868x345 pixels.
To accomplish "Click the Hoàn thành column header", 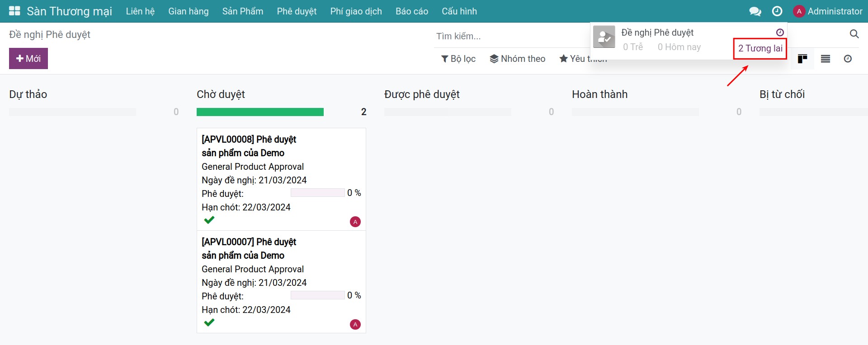I will point(599,94).
